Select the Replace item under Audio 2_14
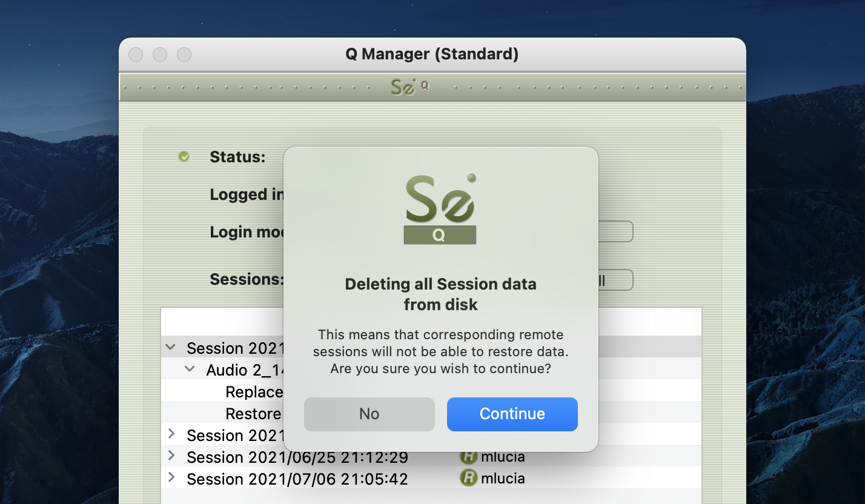Screen dimensions: 865x504 pyautogui.click(x=254, y=392)
